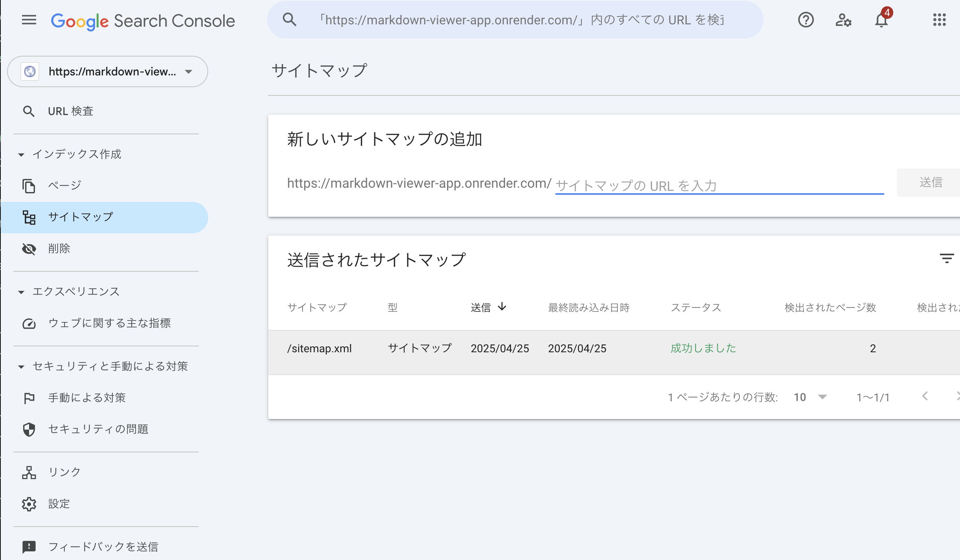Image resolution: width=960 pixels, height=560 pixels.
Task: Click the ステータス column header
Action: [x=696, y=307]
